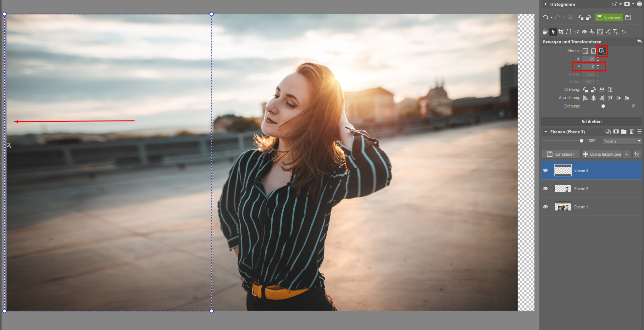Choose the first Modus resize icon

585,51
